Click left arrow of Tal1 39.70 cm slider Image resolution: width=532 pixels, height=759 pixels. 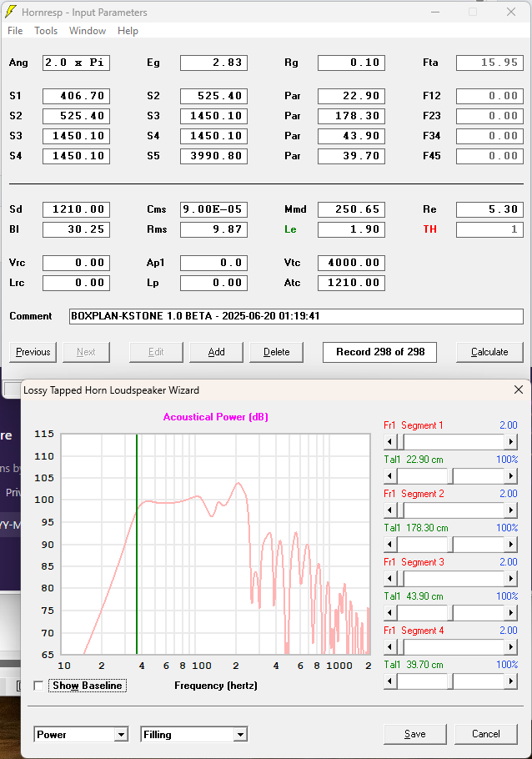(390, 681)
